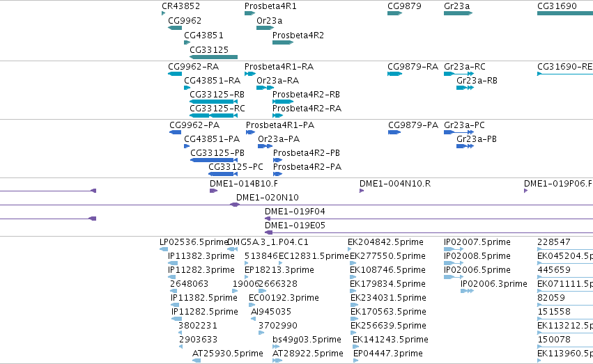This screenshot has height=364, width=593.
Task: Click the CG9962 gene feature label
Action: click(185, 21)
